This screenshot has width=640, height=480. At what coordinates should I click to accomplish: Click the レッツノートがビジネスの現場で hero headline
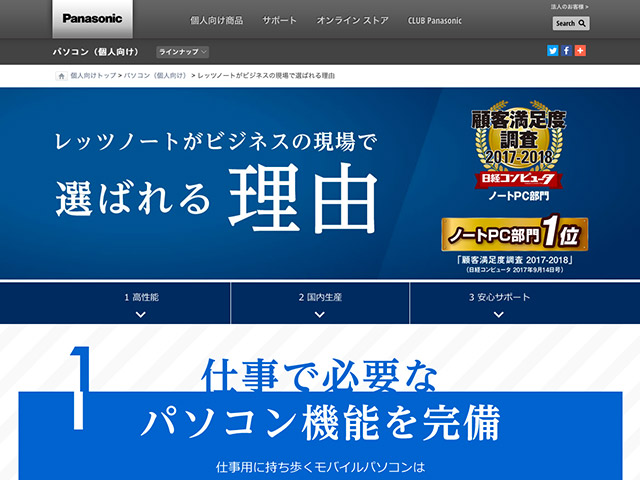pyautogui.click(x=216, y=142)
